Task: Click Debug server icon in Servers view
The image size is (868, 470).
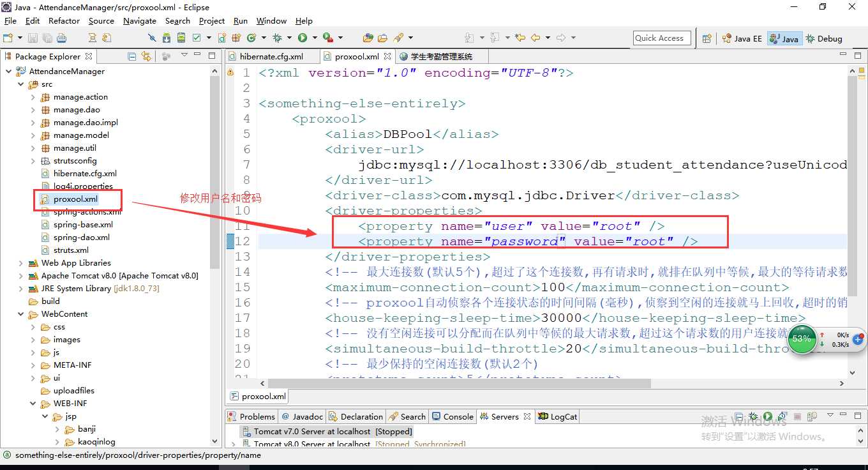Action: (753, 416)
